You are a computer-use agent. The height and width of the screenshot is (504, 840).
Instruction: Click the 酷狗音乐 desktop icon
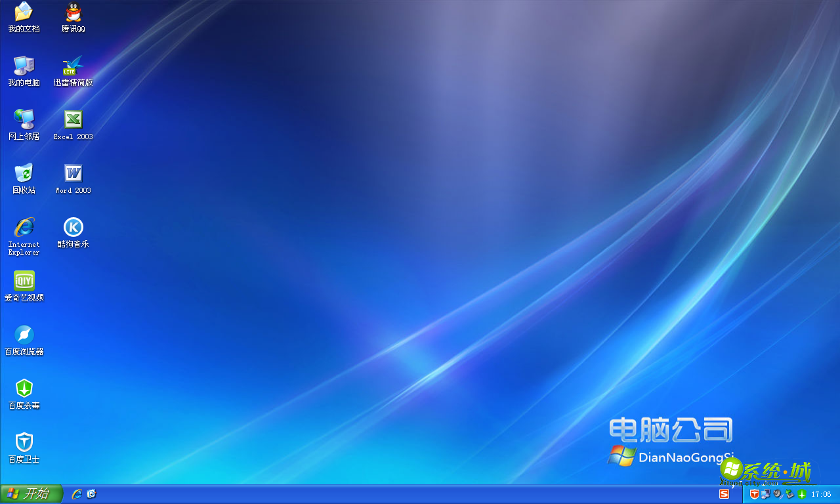tap(73, 228)
